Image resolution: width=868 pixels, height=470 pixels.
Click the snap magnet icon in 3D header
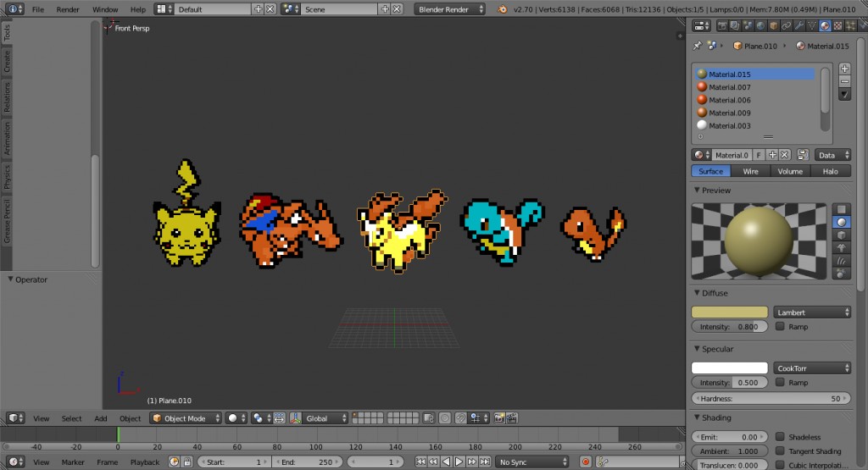(x=460, y=418)
